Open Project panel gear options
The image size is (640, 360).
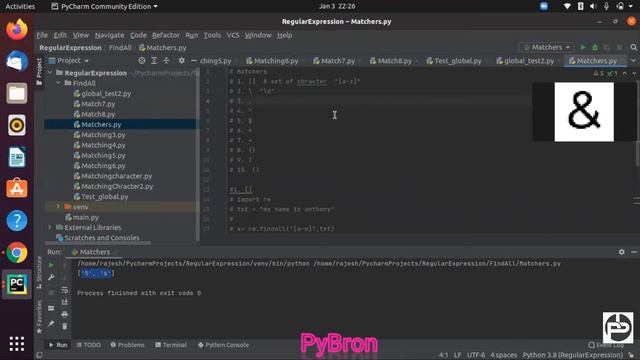point(182,60)
